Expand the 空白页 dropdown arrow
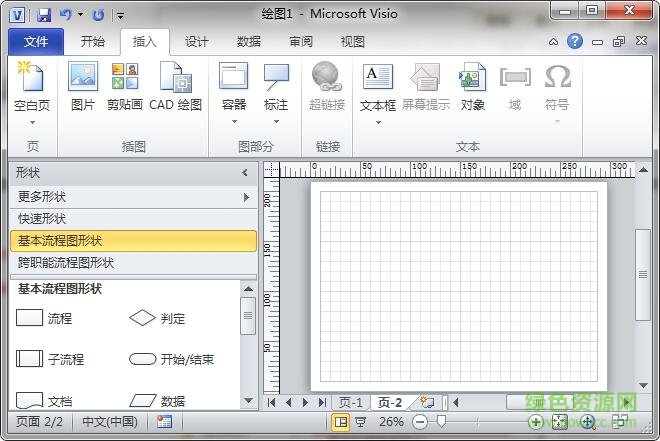 (32, 122)
